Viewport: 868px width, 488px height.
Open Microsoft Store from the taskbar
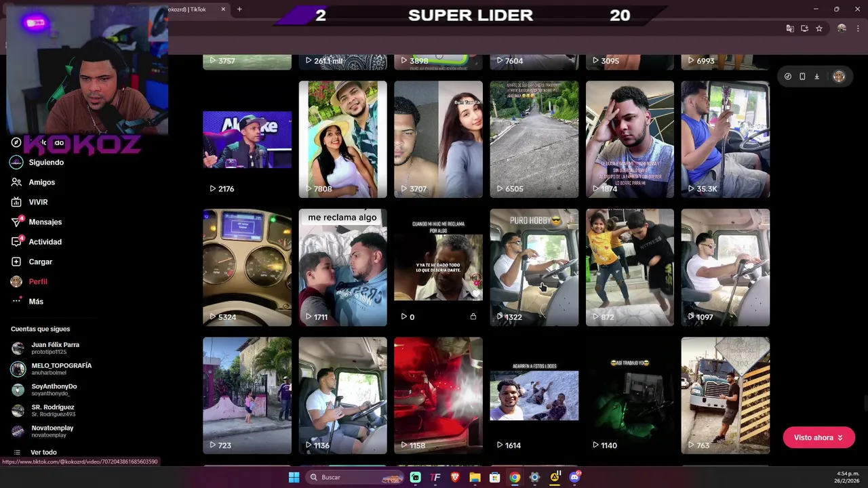(495, 477)
